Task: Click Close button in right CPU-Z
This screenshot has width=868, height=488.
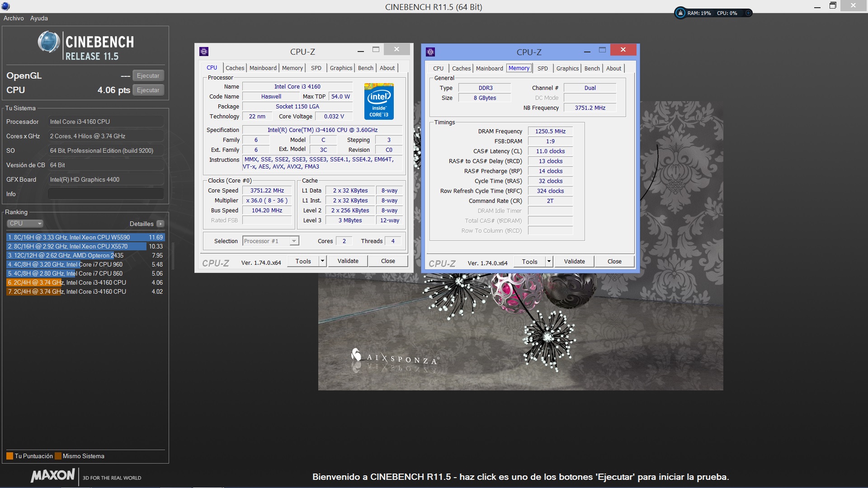Action: (614, 262)
